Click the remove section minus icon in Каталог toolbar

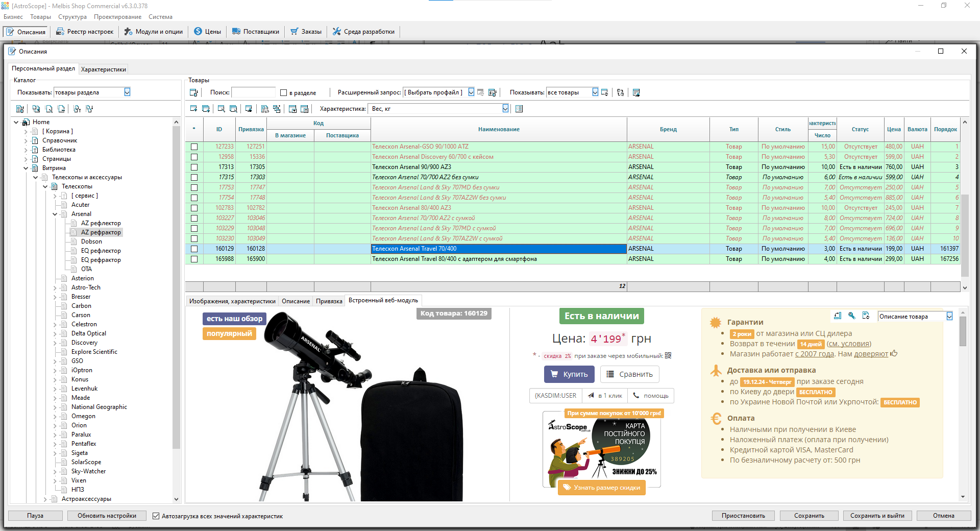(61, 109)
